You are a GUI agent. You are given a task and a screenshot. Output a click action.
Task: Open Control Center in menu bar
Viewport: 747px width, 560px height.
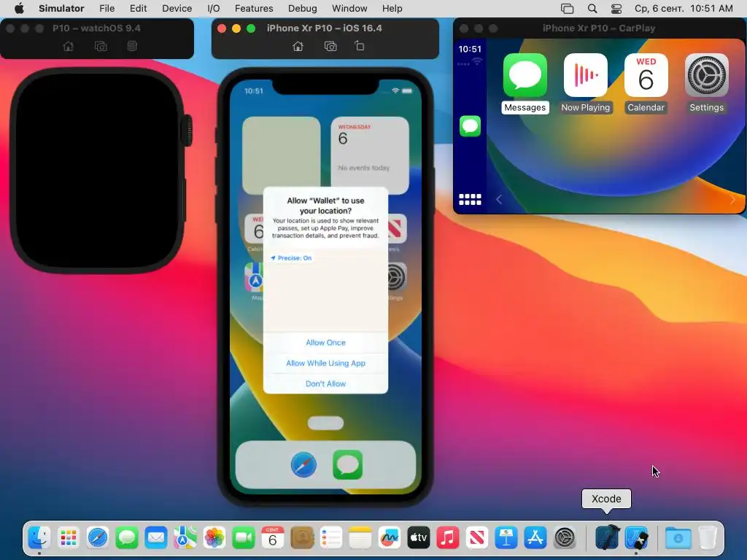(616, 9)
